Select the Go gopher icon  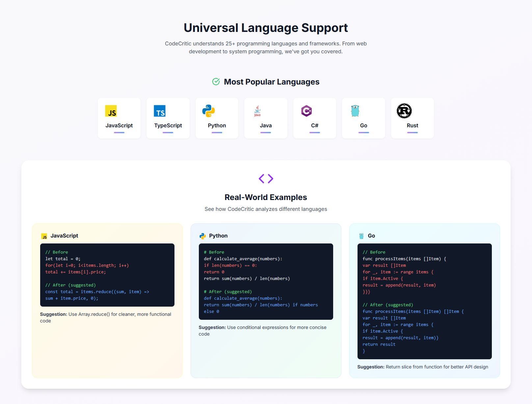point(355,111)
